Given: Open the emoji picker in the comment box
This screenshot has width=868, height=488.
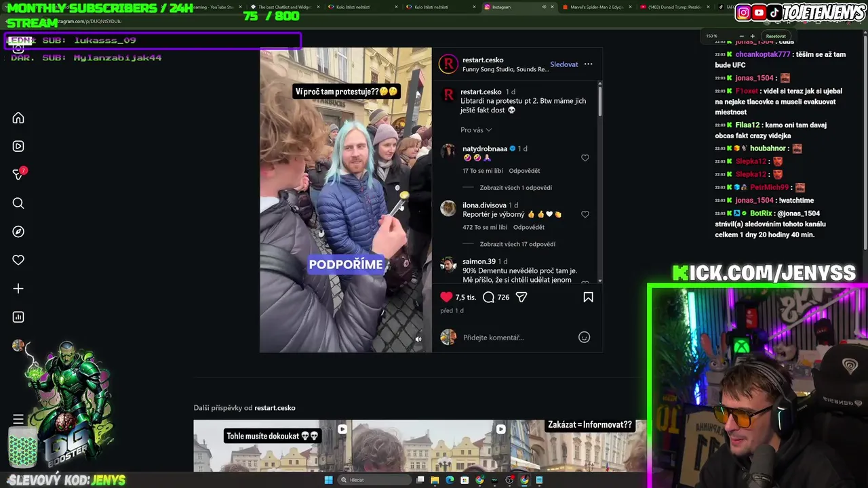Looking at the screenshot, I should [584, 338].
